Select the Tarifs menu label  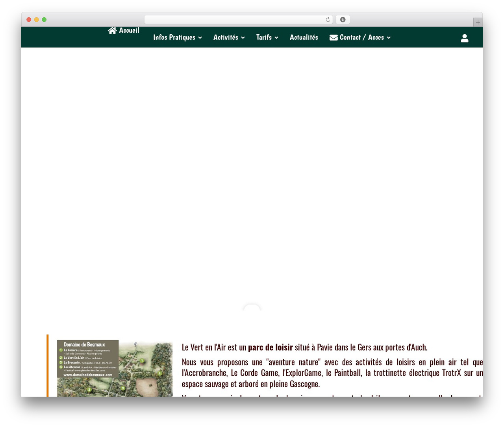[x=264, y=37]
